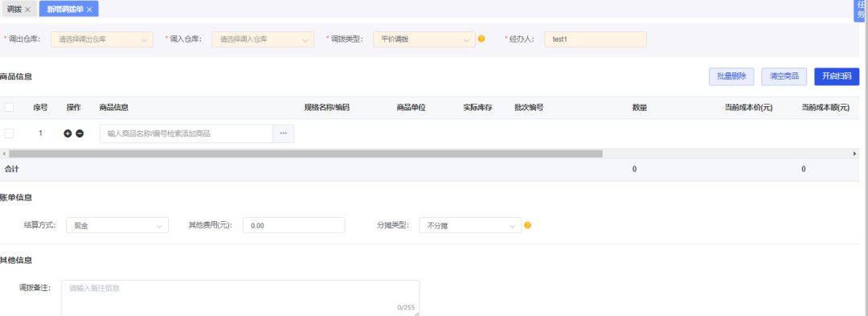Viewport: 868px width, 316px height.
Task: Click the left arrow of the horizontal scrollbar
Action: pyautogui.click(x=4, y=154)
